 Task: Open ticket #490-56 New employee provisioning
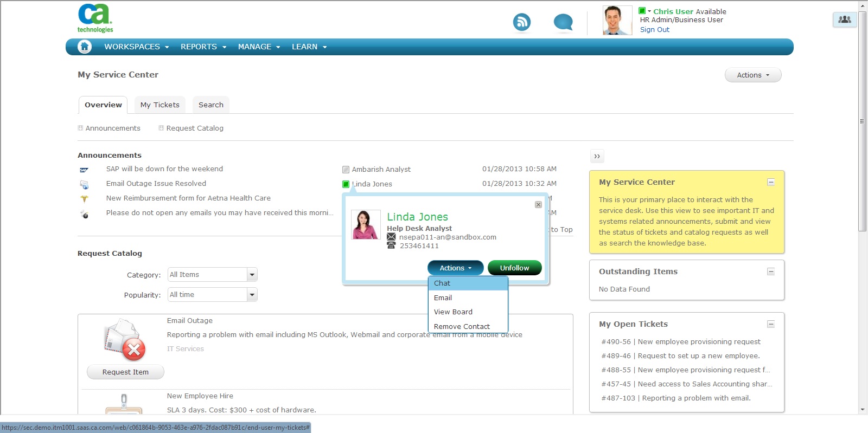pyautogui.click(x=681, y=342)
